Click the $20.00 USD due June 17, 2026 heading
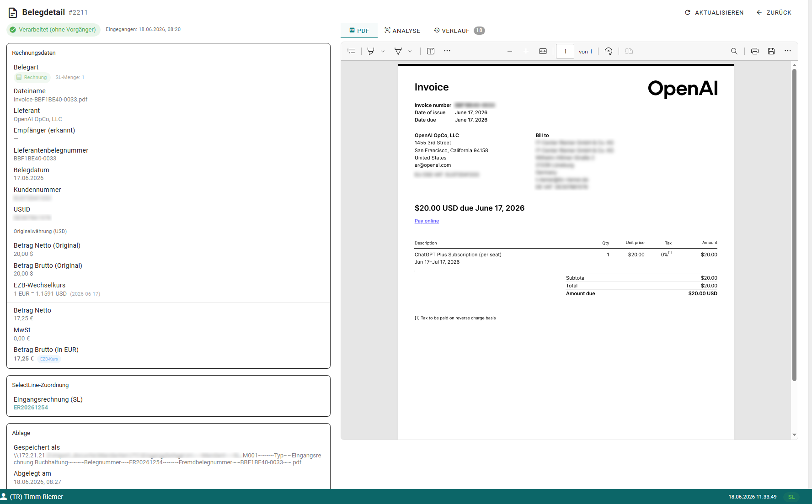The image size is (812, 504). [469, 208]
